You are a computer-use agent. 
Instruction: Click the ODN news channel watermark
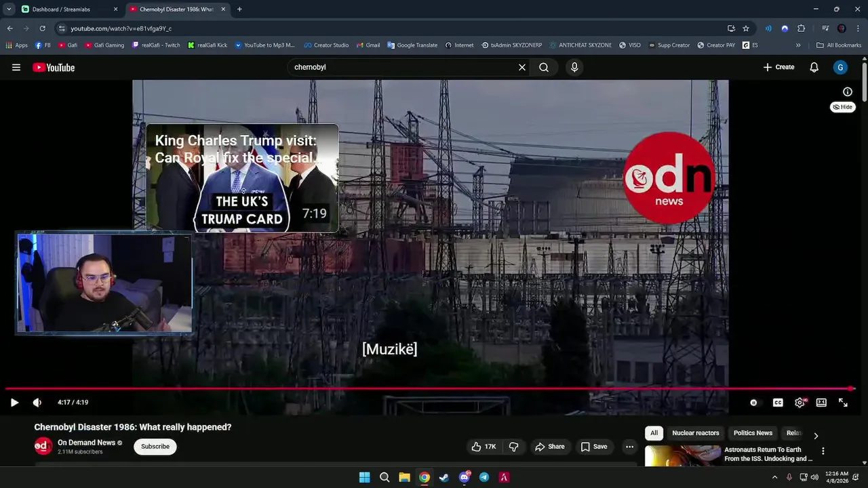(669, 178)
